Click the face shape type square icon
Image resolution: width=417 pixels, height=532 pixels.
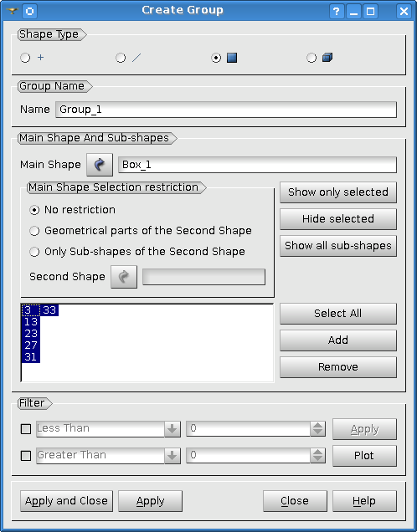coord(232,58)
